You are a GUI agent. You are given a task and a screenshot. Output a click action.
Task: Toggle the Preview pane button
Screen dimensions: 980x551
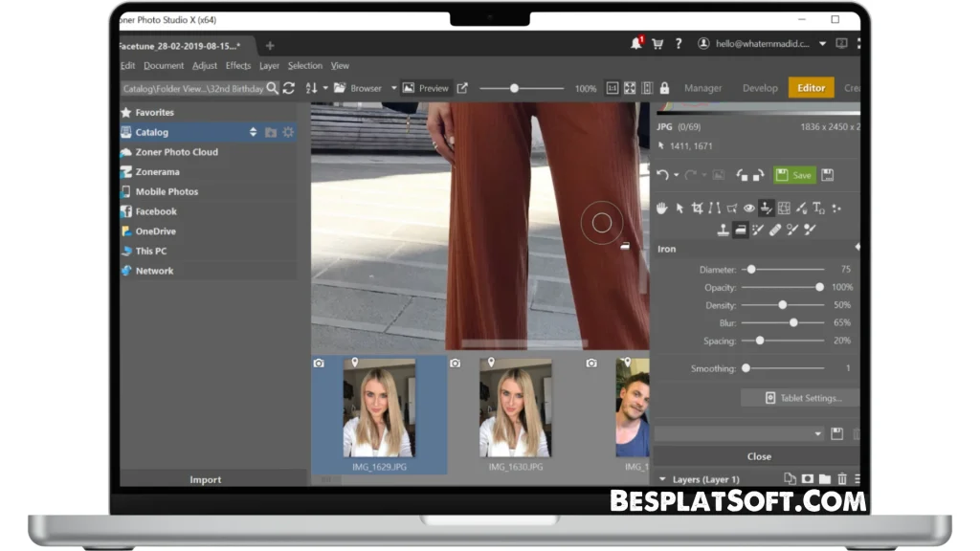(426, 88)
